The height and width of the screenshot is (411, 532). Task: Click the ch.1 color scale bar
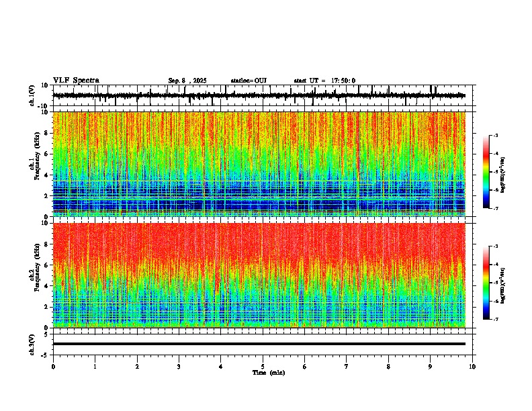(486, 172)
